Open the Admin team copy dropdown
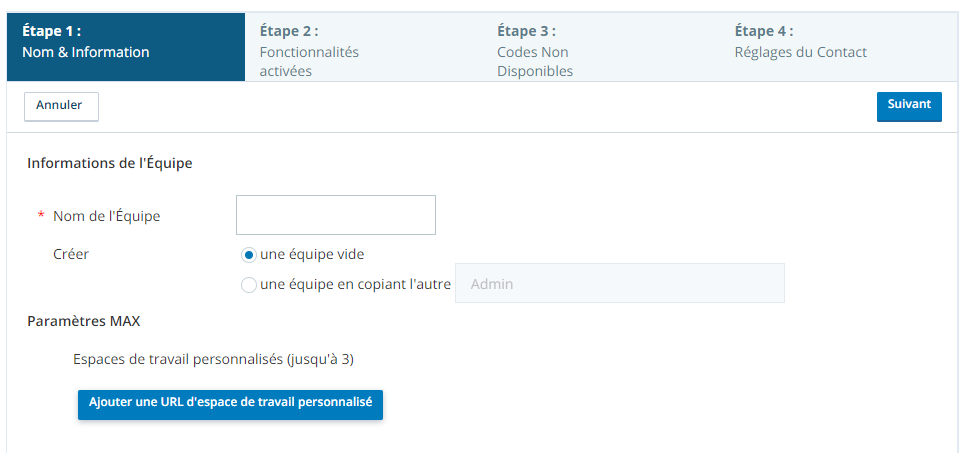This screenshot has height=476, width=965. [620, 283]
